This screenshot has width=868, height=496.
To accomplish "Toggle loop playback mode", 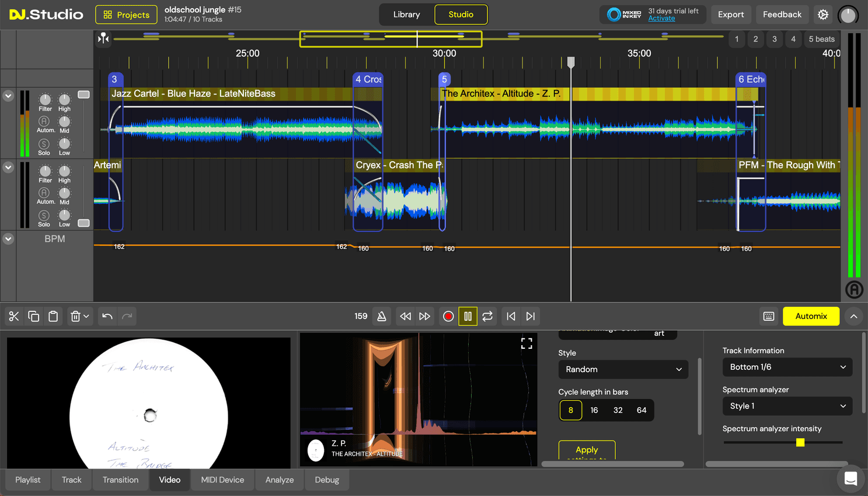I will click(487, 316).
